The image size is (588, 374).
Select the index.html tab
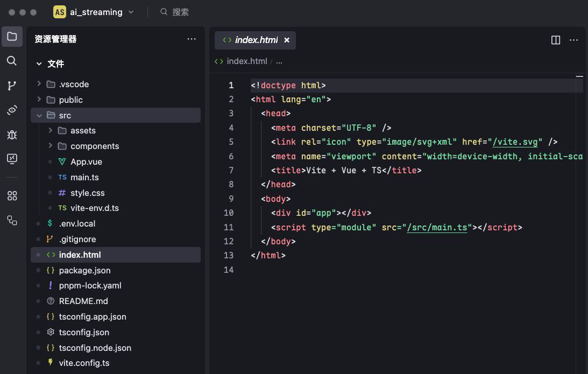pyautogui.click(x=256, y=40)
